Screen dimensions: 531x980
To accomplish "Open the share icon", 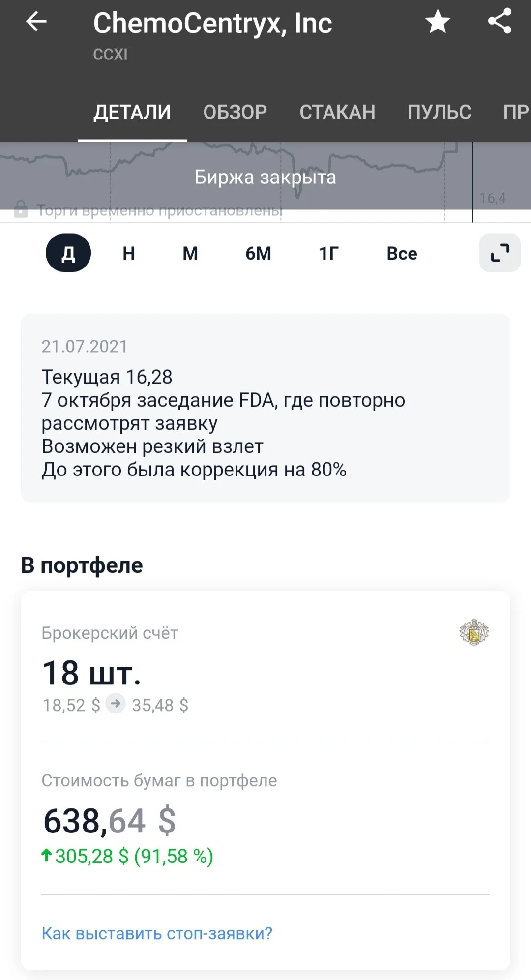I will [500, 22].
